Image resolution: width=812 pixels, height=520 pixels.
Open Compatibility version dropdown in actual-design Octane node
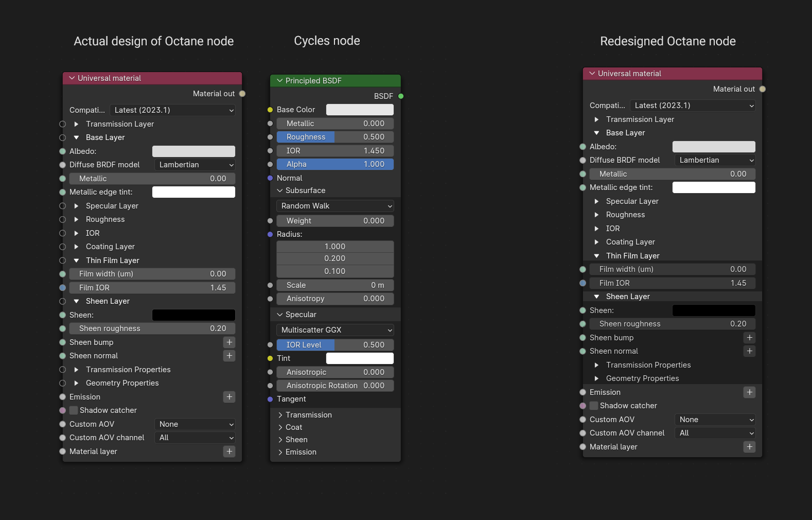[173, 110]
